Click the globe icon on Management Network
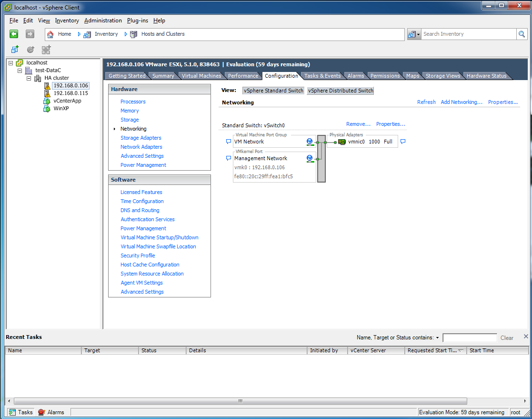532x419 pixels. coord(310,159)
